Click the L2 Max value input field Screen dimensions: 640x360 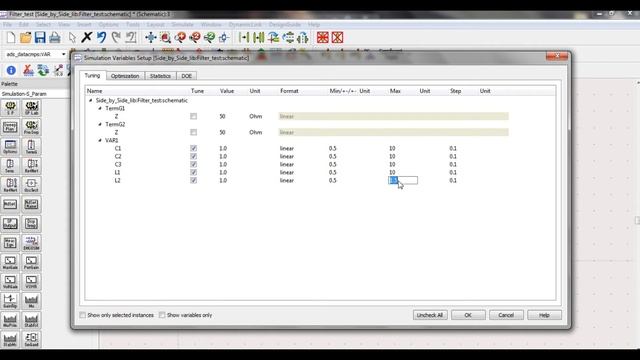tap(403, 180)
